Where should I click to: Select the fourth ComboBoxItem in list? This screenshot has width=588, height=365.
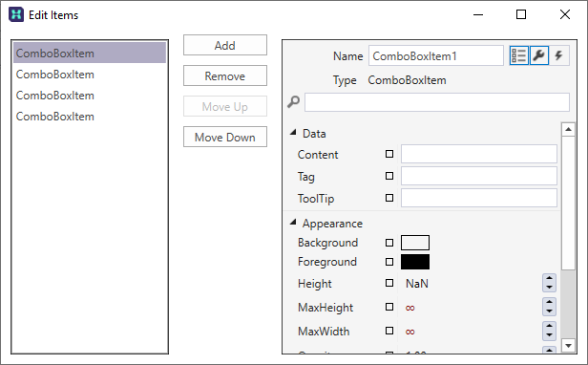coord(90,117)
